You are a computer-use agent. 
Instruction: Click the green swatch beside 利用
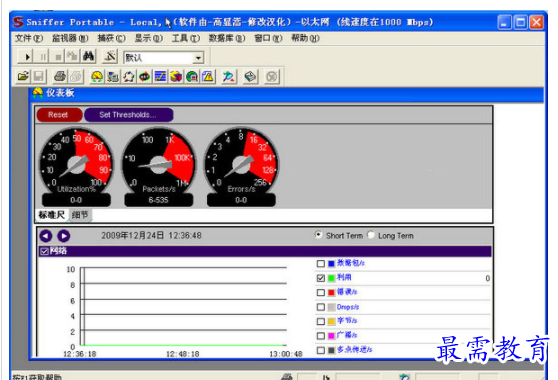click(331, 278)
